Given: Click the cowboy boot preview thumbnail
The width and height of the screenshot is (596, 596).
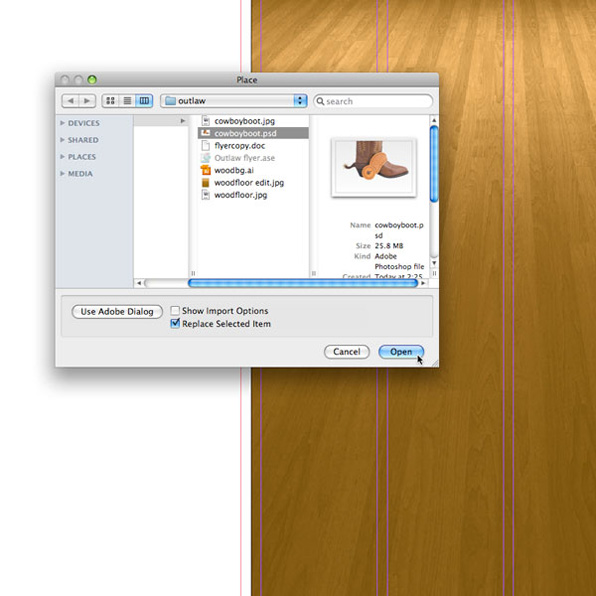Looking at the screenshot, I should [374, 167].
